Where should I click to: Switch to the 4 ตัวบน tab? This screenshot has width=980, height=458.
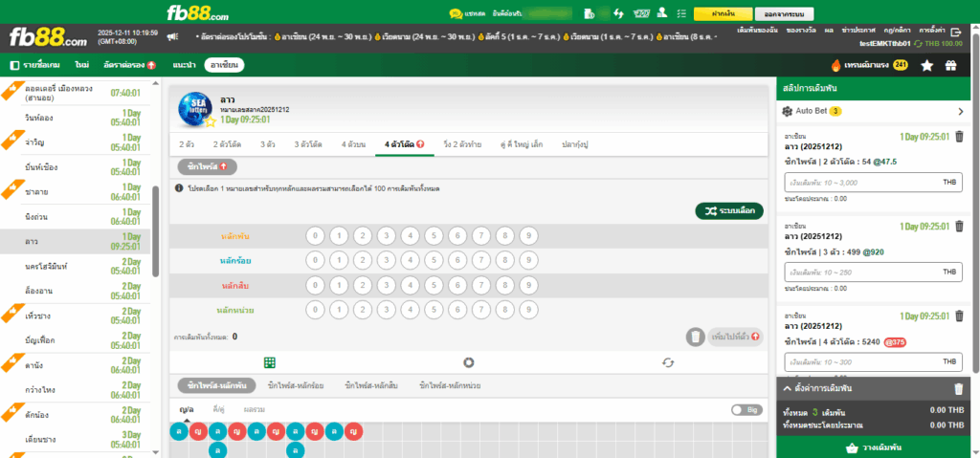(x=352, y=144)
